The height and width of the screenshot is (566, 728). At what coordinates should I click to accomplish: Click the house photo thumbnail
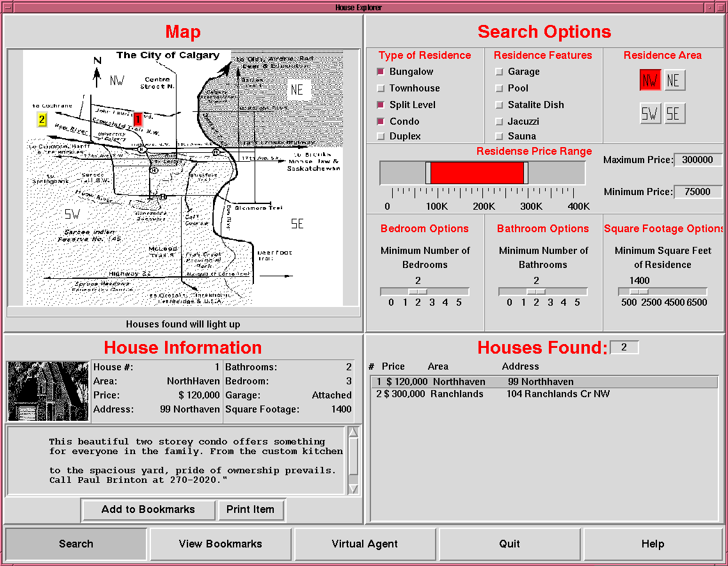[x=48, y=391]
